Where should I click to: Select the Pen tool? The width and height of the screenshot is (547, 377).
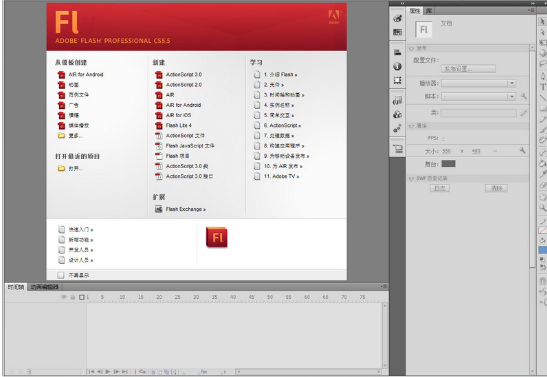click(x=543, y=76)
